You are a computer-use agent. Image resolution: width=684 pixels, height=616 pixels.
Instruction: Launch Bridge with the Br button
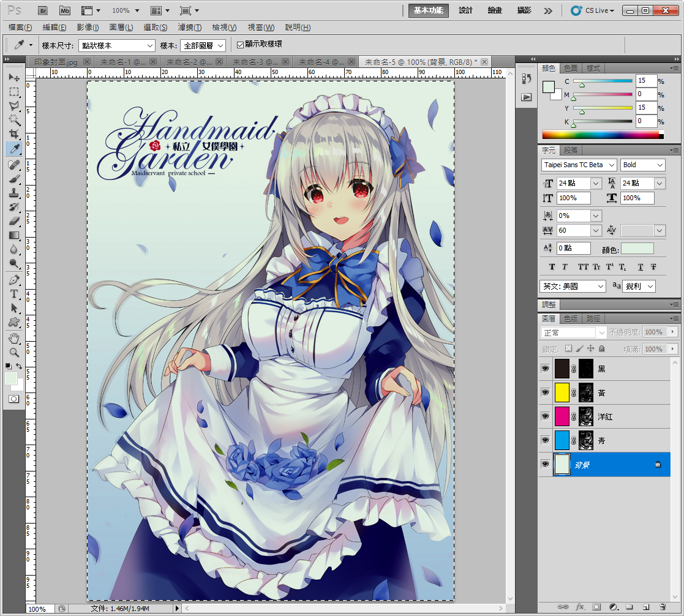pos(43,11)
